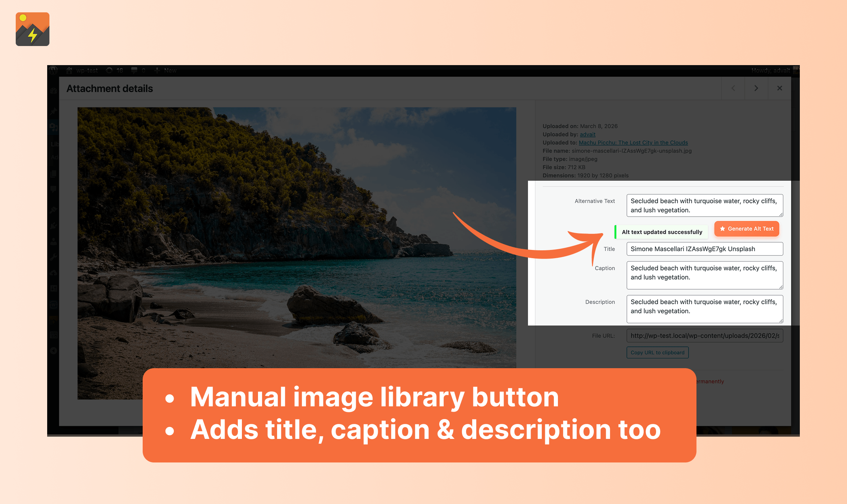847x504 pixels.
Task: Go to next attachment with right chevron
Action: coord(756,88)
